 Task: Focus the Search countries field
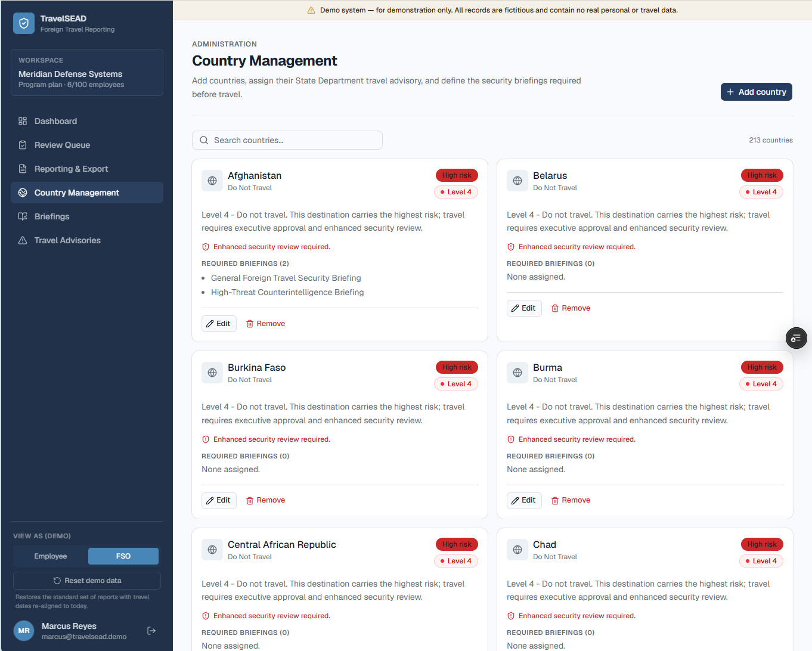pos(287,140)
